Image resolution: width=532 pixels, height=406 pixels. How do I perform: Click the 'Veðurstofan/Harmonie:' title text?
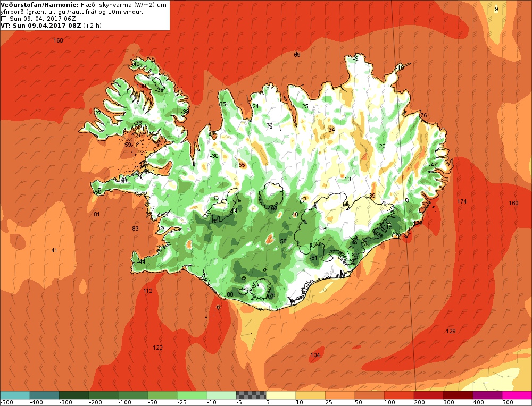click(x=40, y=5)
